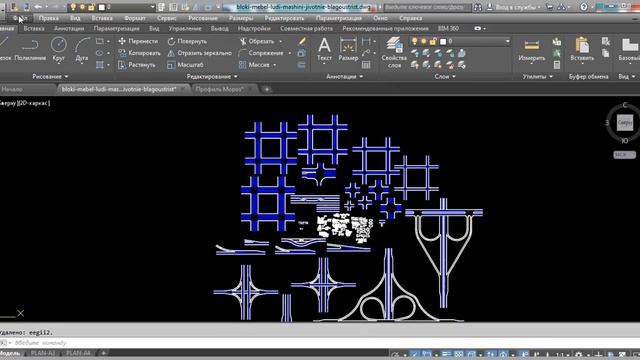Open the layer dropdown in the Слои panel

[x=507, y=41]
